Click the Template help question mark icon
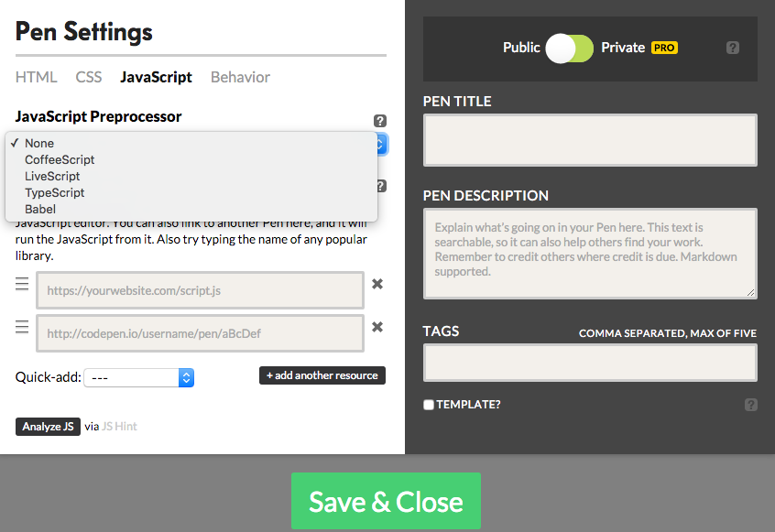 tap(750, 404)
